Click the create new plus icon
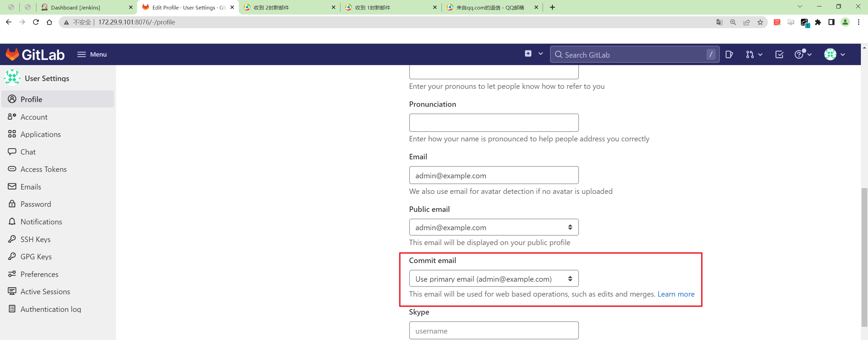Image resolution: width=868 pixels, height=340 pixels. 528,54
